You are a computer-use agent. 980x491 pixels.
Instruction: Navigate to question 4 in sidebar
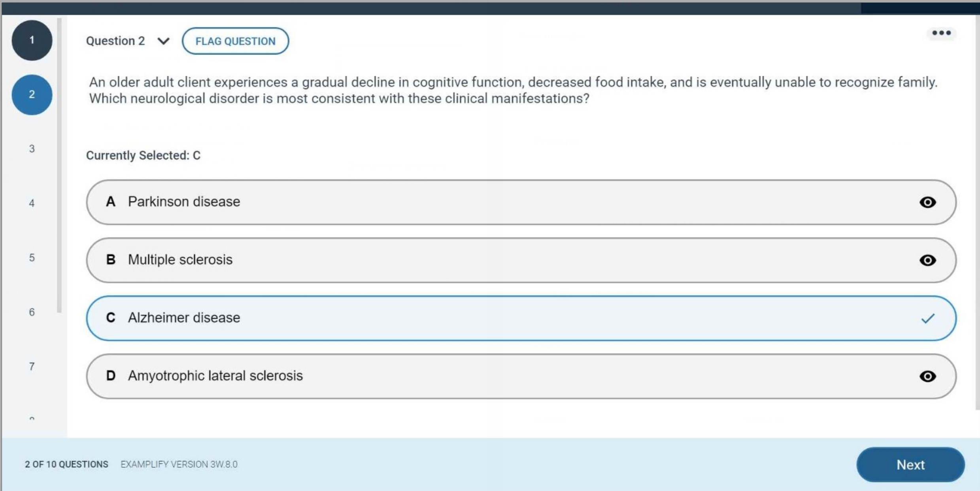click(x=32, y=203)
